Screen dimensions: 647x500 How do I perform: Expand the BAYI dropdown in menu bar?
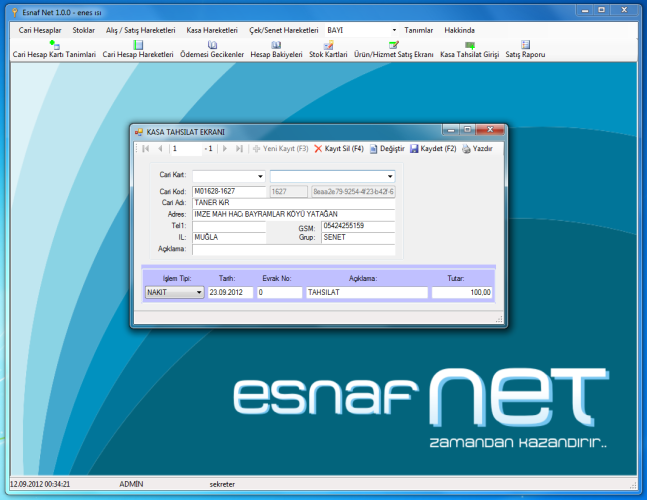[394, 30]
